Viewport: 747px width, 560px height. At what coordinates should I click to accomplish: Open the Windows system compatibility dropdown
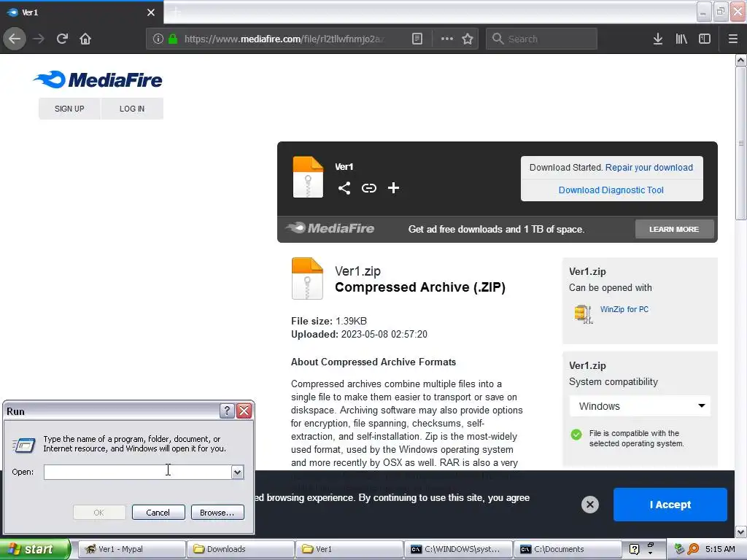pyautogui.click(x=640, y=406)
